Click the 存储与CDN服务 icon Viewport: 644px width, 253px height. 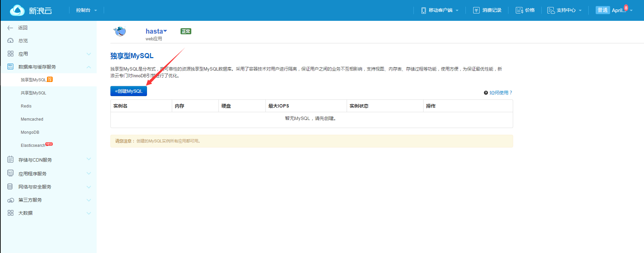[10, 159]
